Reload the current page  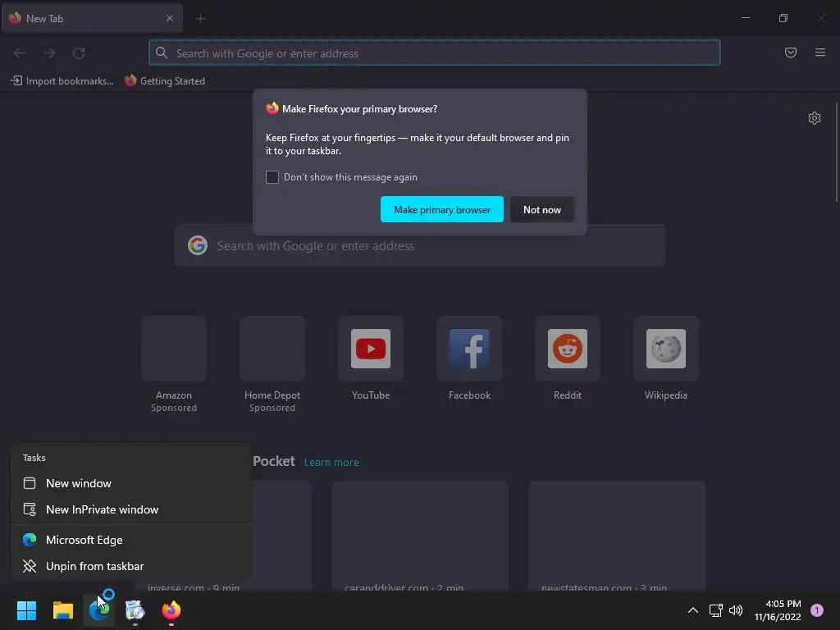click(x=79, y=53)
